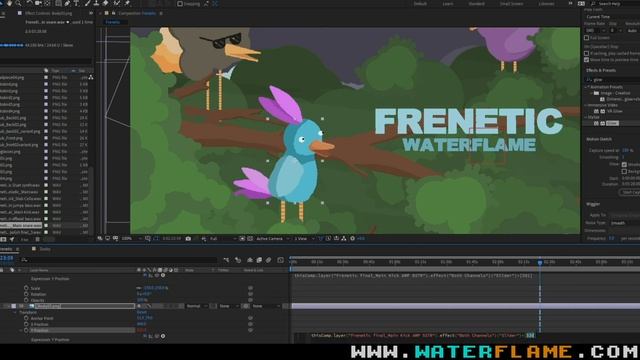Take a snapshot with the camera icon

pyautogui.click(x=188, y=238)
